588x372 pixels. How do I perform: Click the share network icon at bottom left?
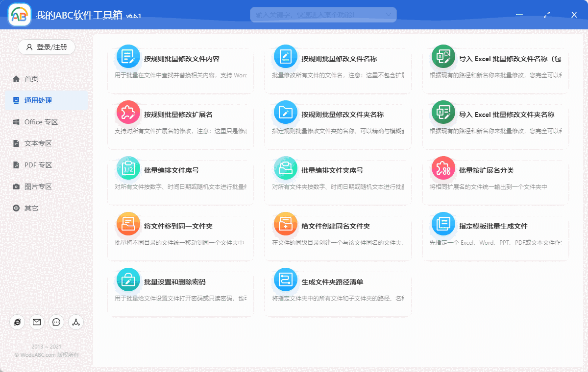coord(75,322)
